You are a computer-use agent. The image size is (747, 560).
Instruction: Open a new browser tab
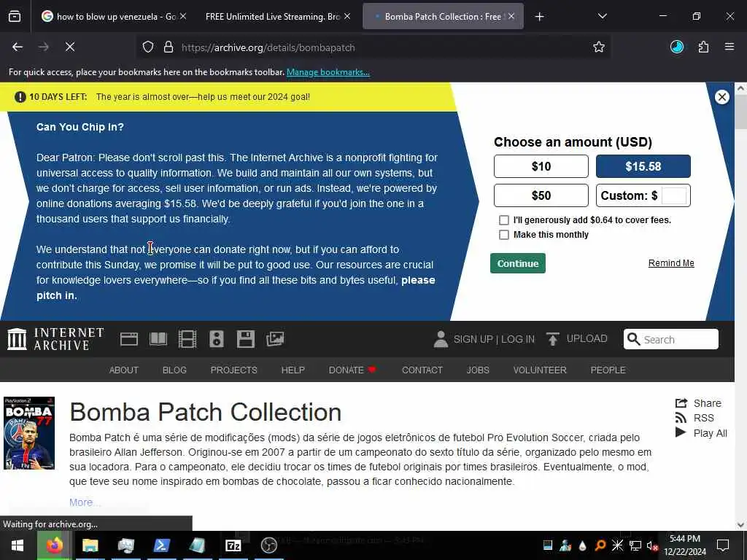click(x=539, y=17)
